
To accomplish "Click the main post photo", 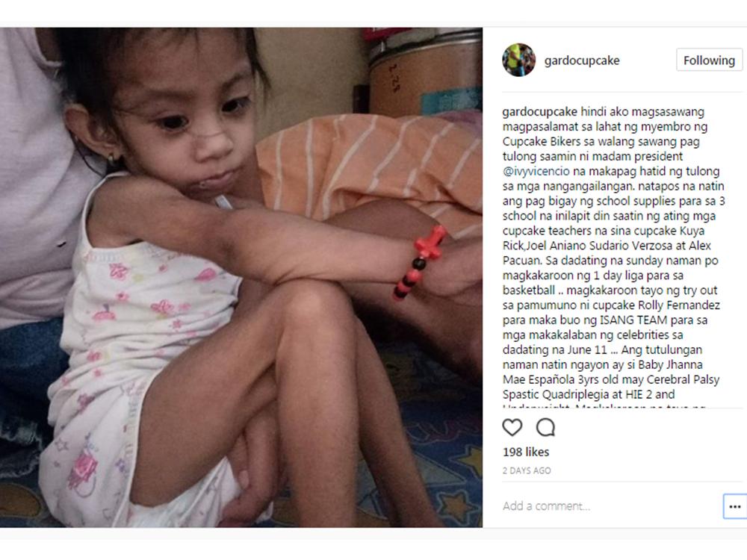I will pos(241,277).
